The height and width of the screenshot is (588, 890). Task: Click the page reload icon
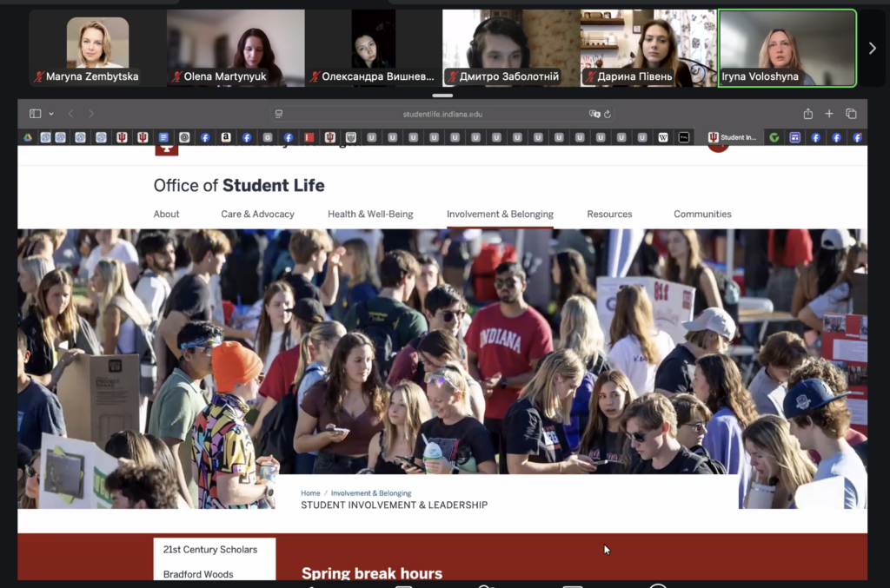608,114
